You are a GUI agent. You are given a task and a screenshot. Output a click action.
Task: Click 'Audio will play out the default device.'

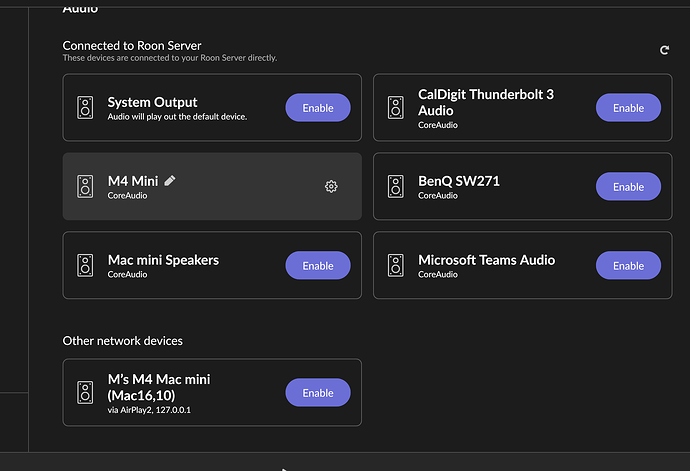coord(177,117)
